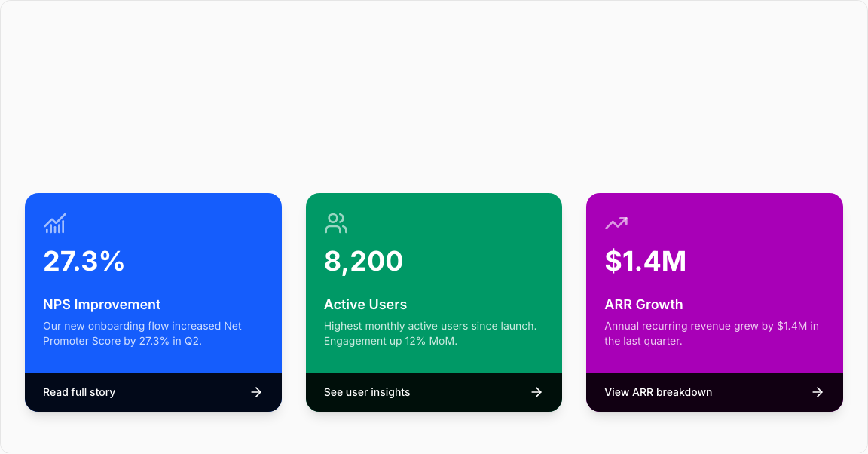The image size is (868, 454).
Task: Click the 'Annual recurring revenue grew' line
Action: [711, 326]
